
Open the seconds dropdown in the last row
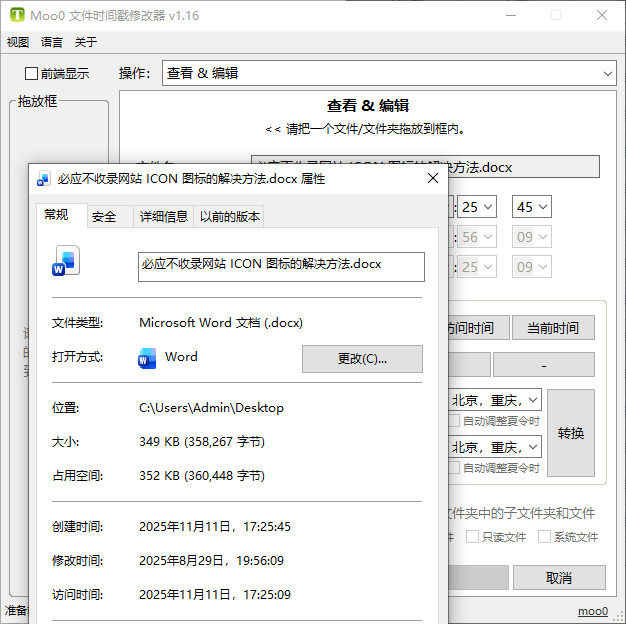pos(532,267)
